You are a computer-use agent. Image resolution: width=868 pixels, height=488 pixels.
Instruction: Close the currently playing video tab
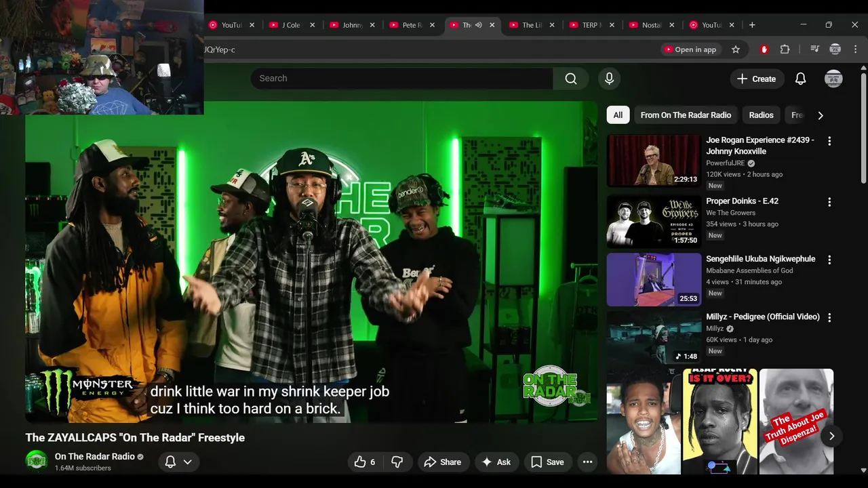(x=492, y=25)
